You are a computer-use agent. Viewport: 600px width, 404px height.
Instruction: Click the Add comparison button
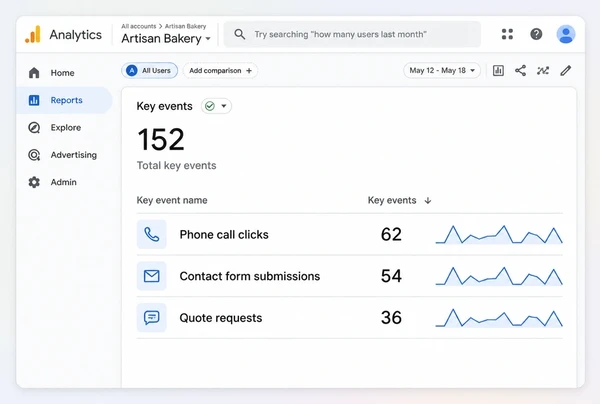point(220,70)
